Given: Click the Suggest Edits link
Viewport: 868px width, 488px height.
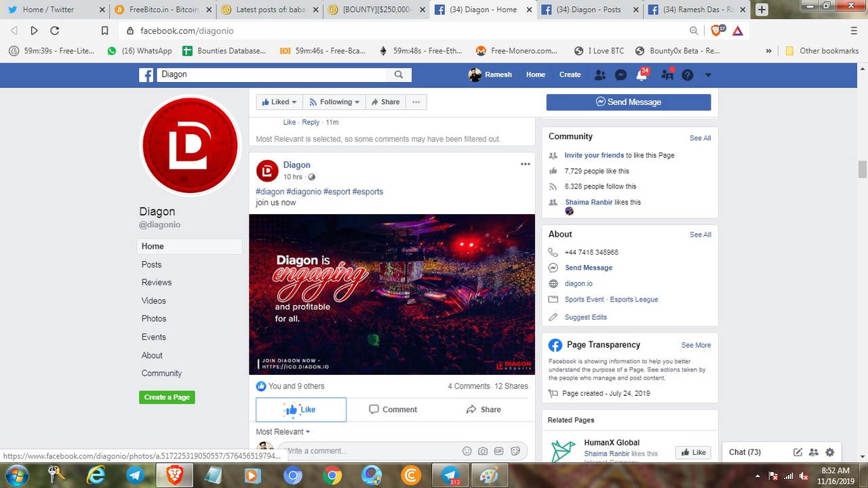Looking at the screenshot, I should (x=586, y=317).
